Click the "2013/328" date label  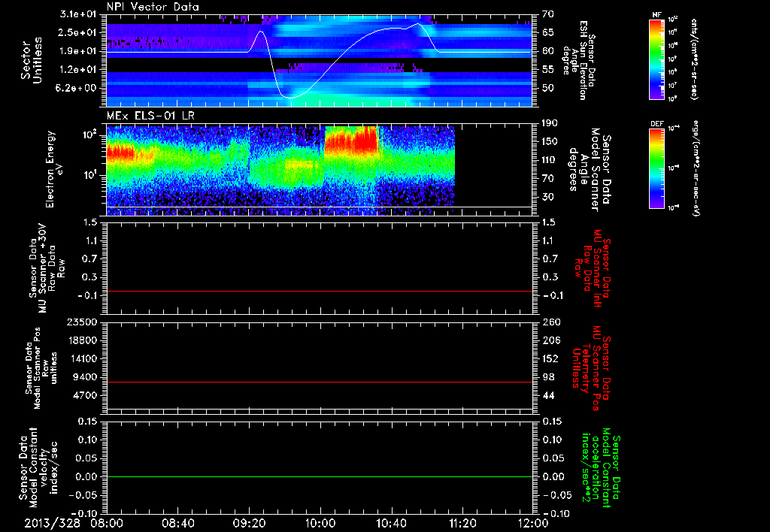tap(53, 523)
